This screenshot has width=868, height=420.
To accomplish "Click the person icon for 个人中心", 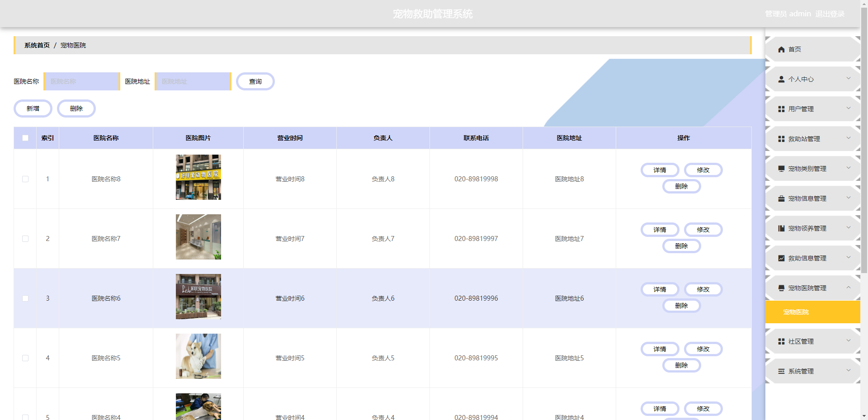I will point(781,79).
